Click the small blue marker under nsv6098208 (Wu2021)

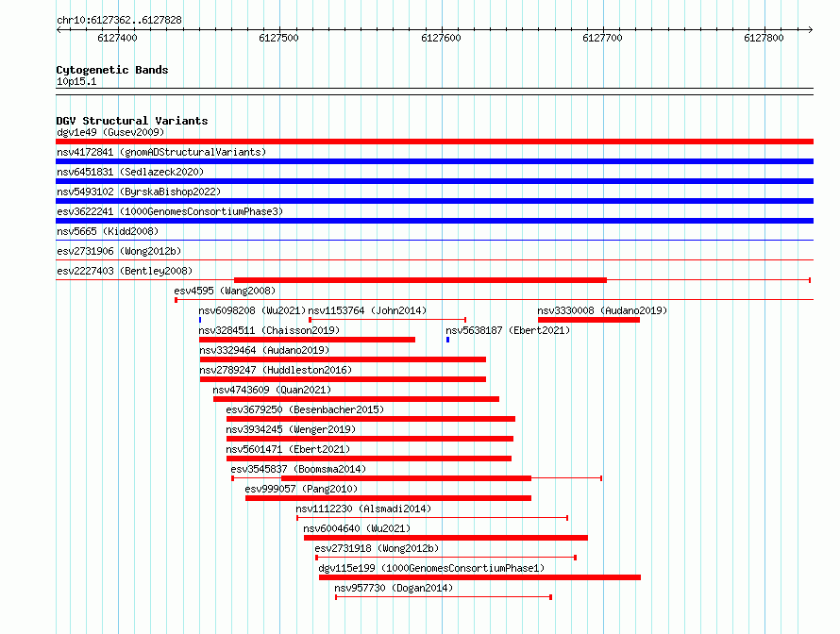(200, 320)
